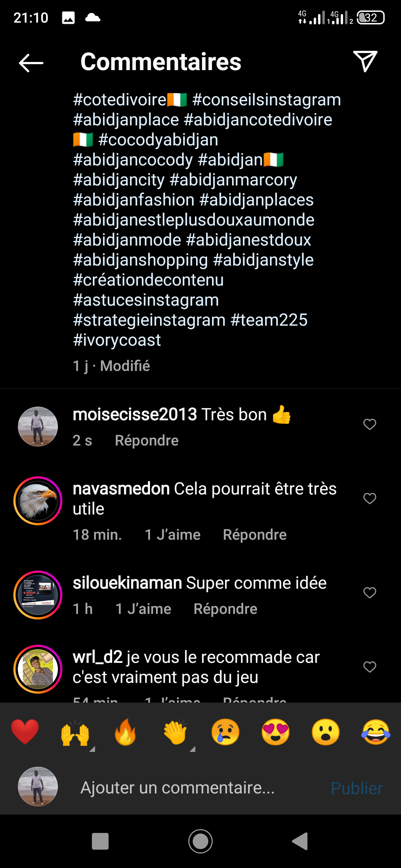The width and height of the screenshot is (401, 868).
Task: Open the #abidjanfashion hashtag
Action: pos(134,200)
